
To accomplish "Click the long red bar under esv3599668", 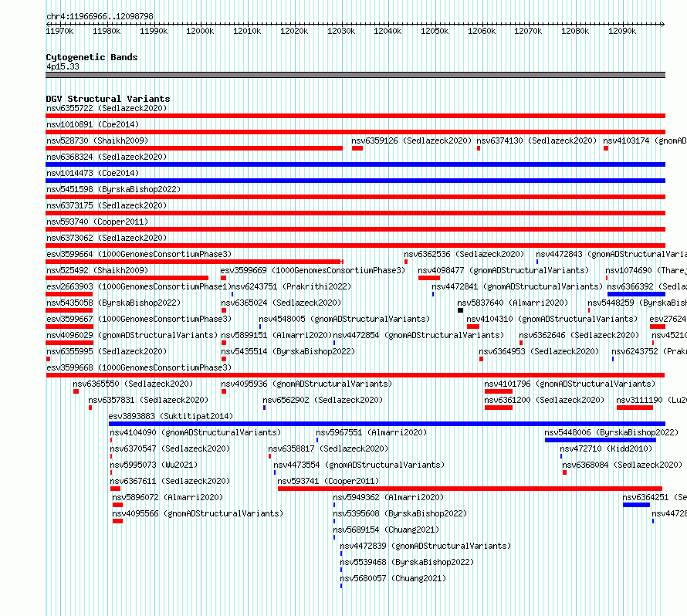I will pyautogui.click(x=355, y=375).
